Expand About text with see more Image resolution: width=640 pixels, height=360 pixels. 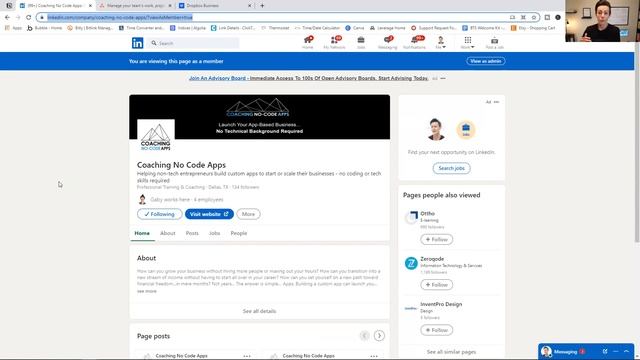(147, 291)
